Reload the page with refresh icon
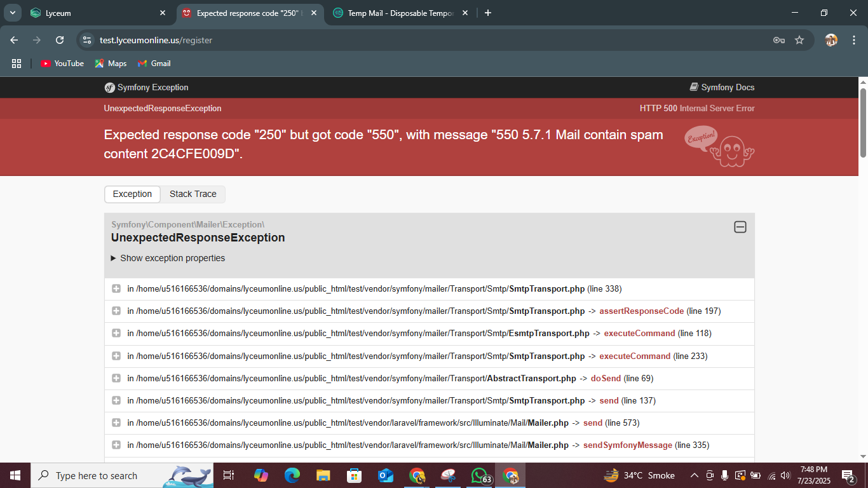The width and height of the screenshot is (868, 488). point(60,40)
